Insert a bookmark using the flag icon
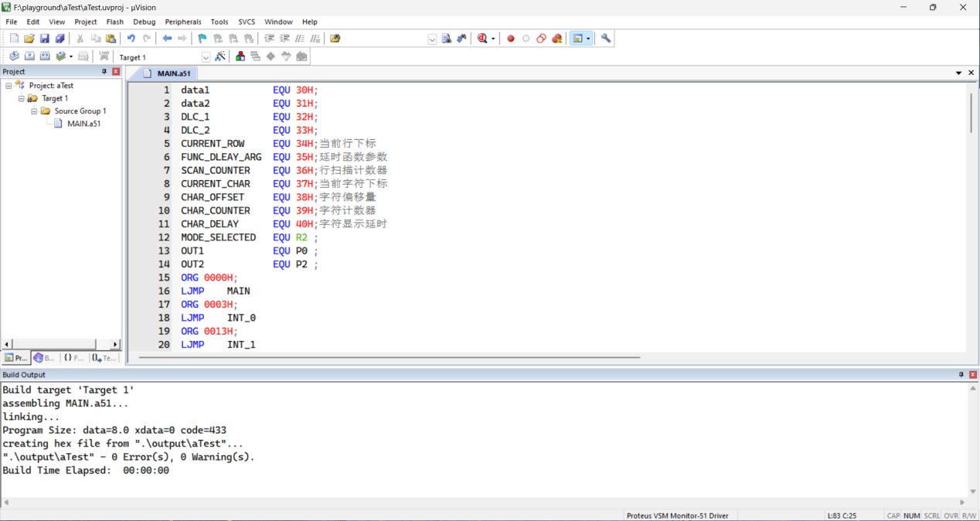Image resolution: width=980 pixels, height=521 pixels. [x=202, y=39]
